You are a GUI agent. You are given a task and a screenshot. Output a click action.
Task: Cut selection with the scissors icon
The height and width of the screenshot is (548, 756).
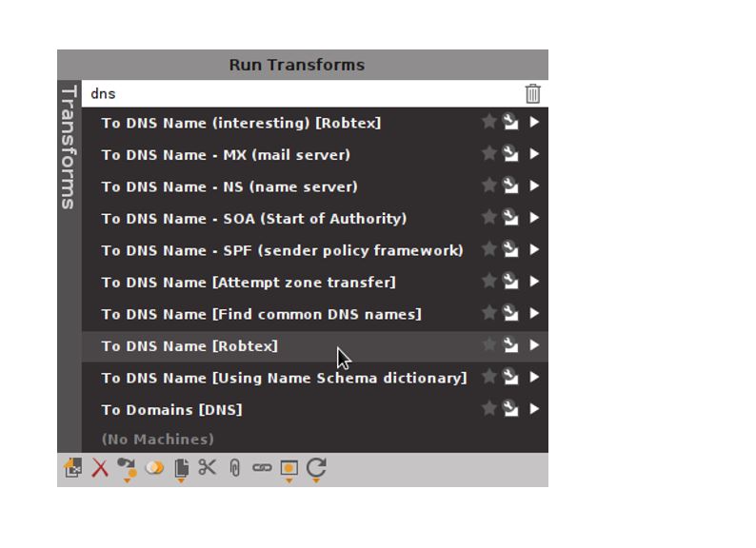(208, 467)
